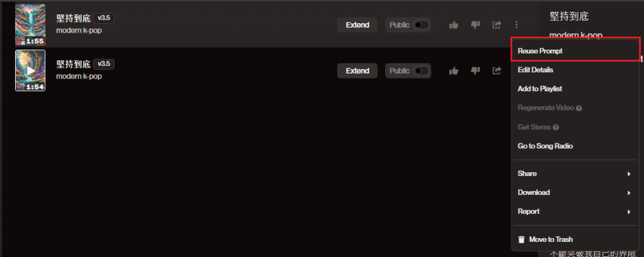Thumbs down the second song (1:54)
The height and width of the screenshot is (257, 644).
475,71
